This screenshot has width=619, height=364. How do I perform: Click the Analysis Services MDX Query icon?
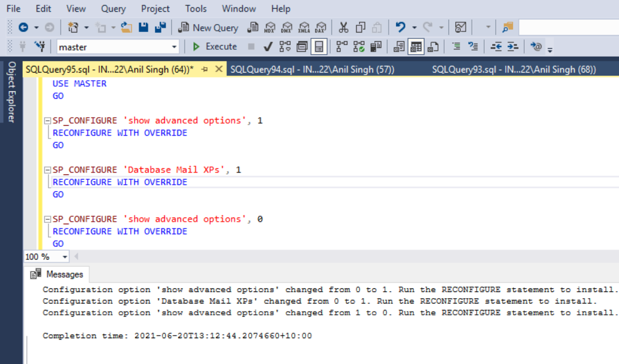tap(269, 27)
